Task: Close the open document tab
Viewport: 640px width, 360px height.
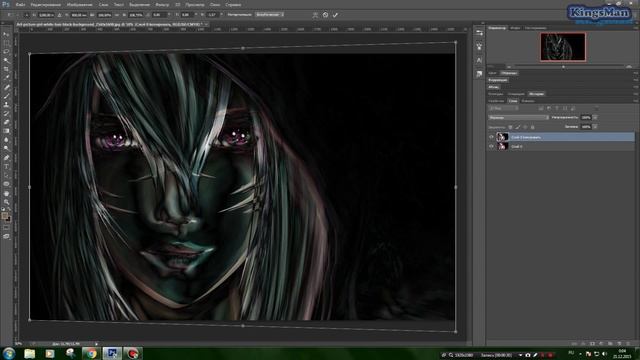Action: [207, 24]
